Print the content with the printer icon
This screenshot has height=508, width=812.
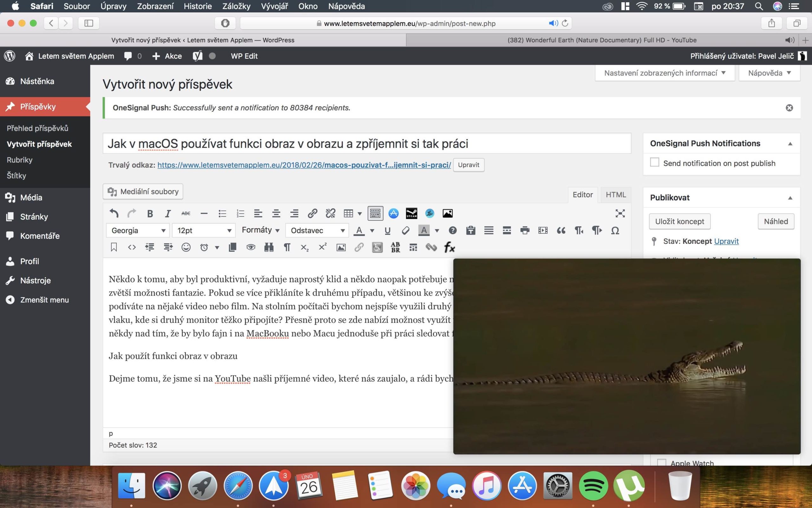coord(525,231)
